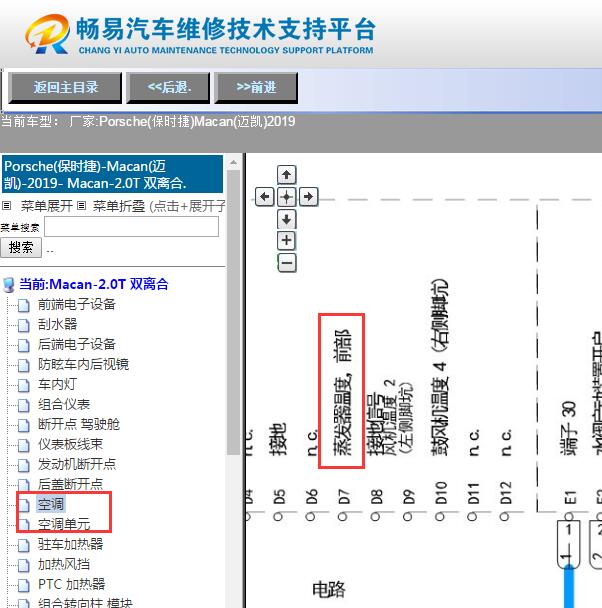The width and height of the screenshot is (602, 608).
Task: Click the D10 pin label in diagram
Action: tap(441, 493)
